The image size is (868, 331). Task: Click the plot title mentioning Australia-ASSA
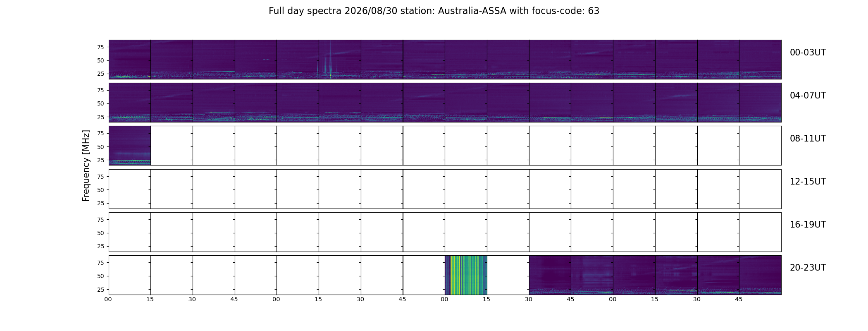(x=434, y=11)
